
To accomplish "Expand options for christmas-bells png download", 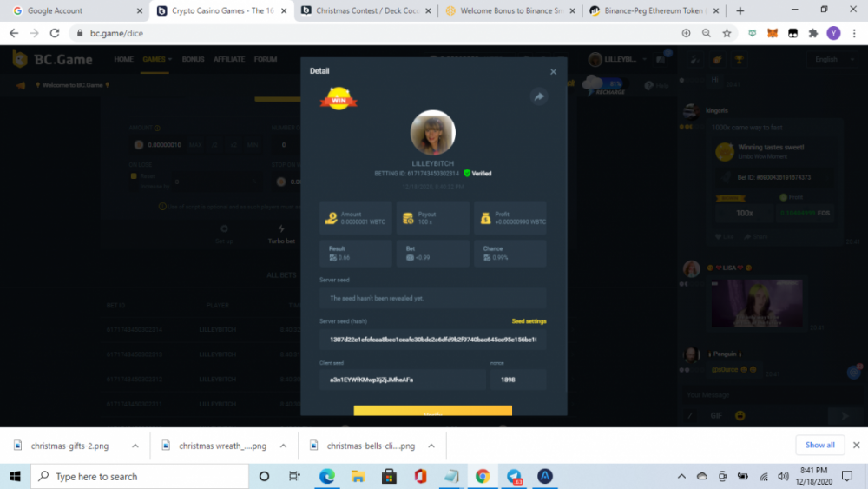I will pos(431,446).
